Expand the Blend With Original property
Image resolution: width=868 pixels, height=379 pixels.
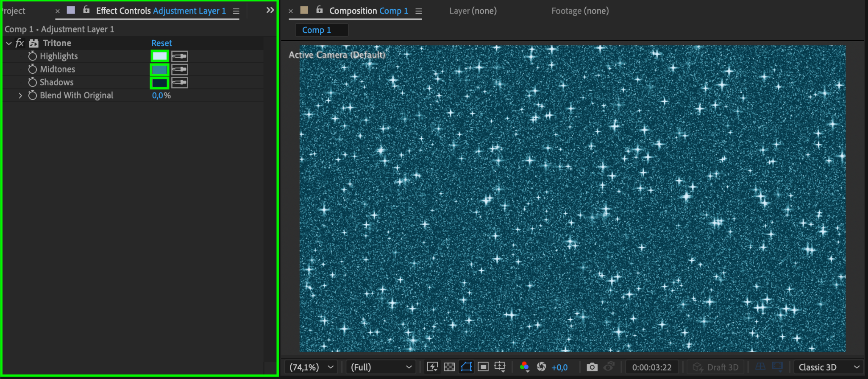click(20, 96)
